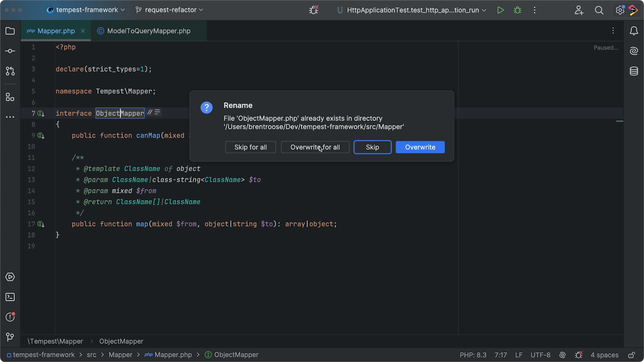The image size is (644, 362).
Task: Open the 4 spaces indent selector
Action: (x=604, y=355)
